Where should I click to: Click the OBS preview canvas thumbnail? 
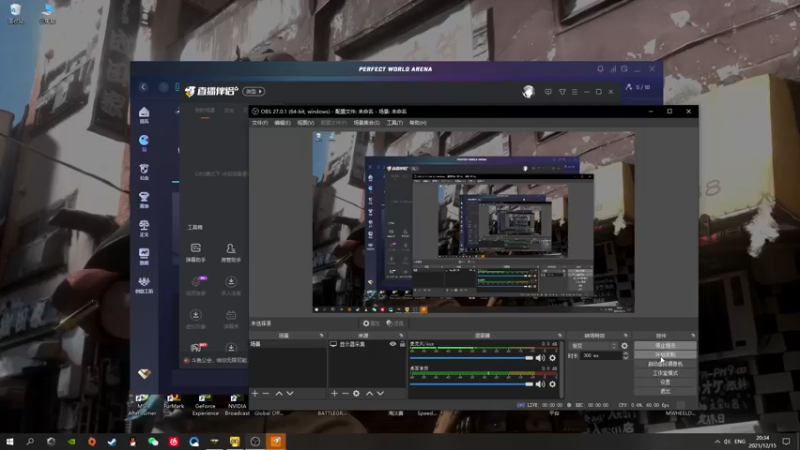click(473, 222)
